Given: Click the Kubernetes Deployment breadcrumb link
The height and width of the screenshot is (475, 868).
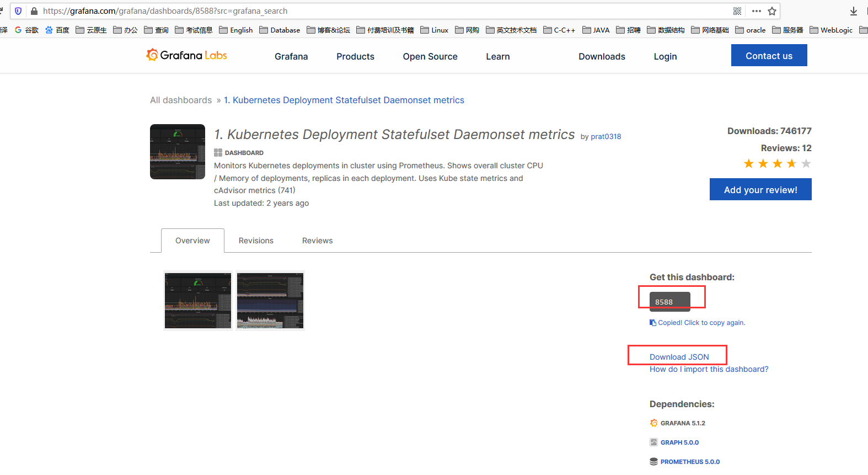Looking at the screenshot, I should coord(344,100).
